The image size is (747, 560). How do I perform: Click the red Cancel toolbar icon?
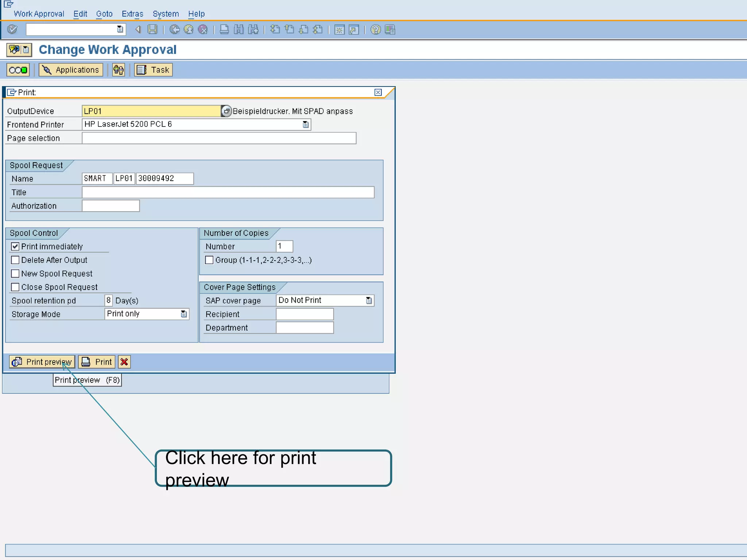[x=203, y=29]
